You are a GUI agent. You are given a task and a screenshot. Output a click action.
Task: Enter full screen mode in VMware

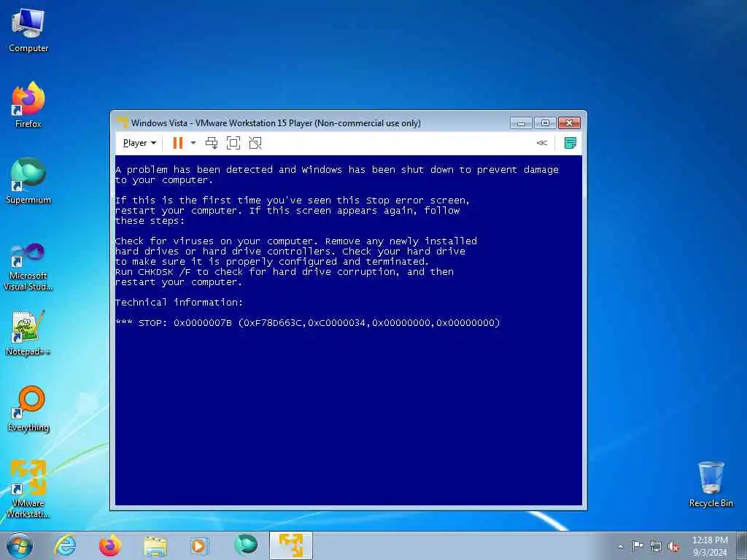tap(233, 143)
